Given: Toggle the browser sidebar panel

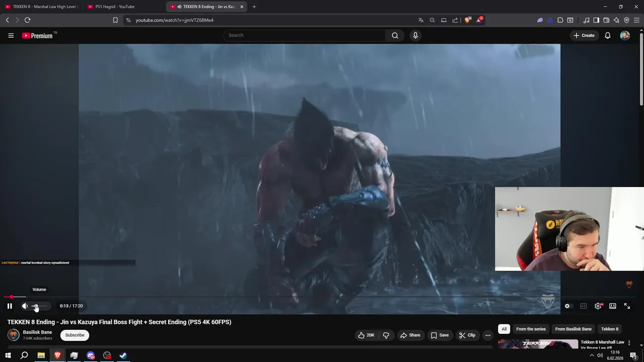Looking at the screenshot, I should click(596, 20).
